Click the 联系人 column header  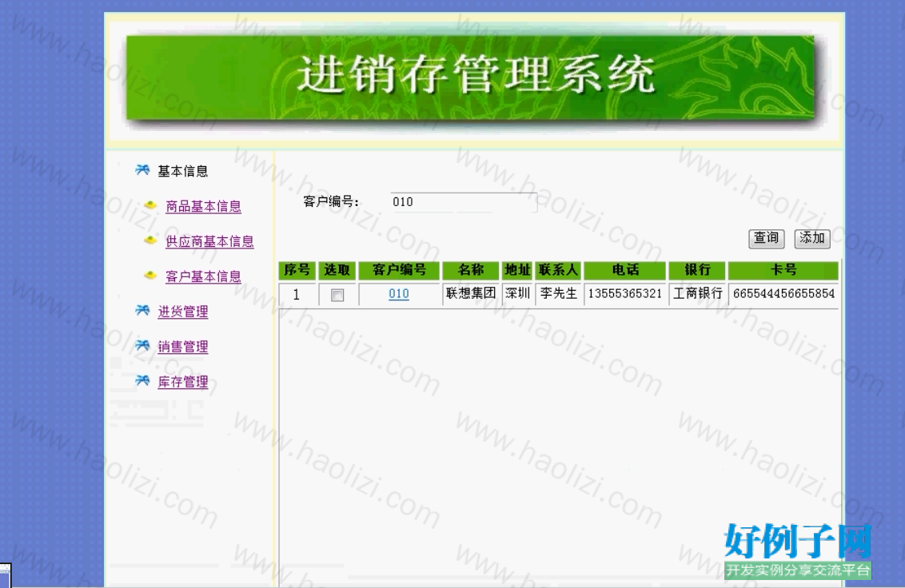point(558,270)
